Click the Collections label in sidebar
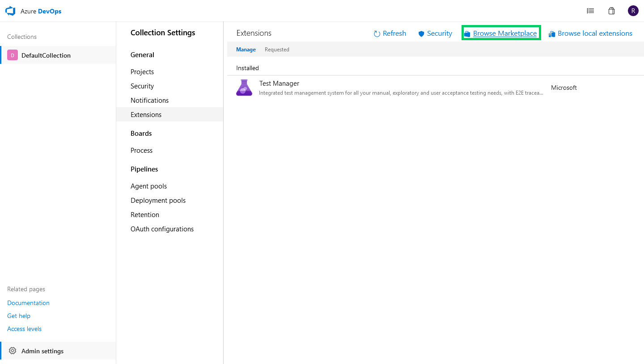The image size is (644, 364). tap(22, 37)
